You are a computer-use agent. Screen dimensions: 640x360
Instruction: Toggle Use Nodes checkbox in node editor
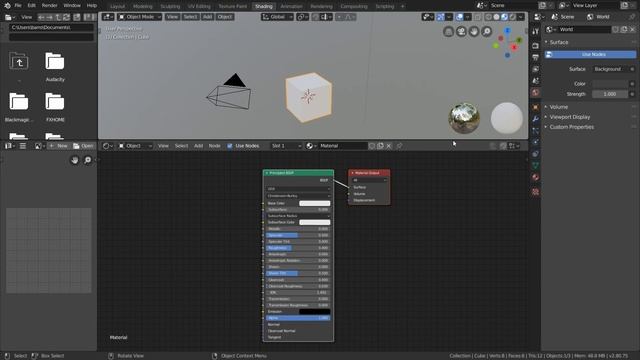point(230,146)
